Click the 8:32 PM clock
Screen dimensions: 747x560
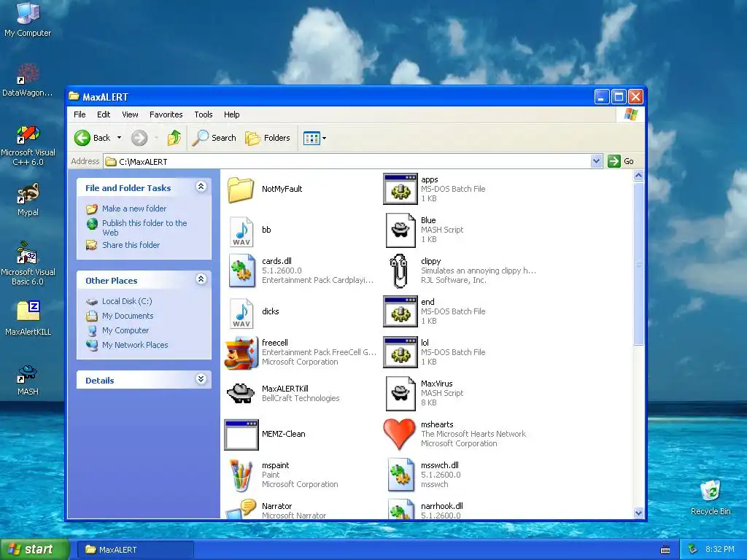(x=719, y=549)
